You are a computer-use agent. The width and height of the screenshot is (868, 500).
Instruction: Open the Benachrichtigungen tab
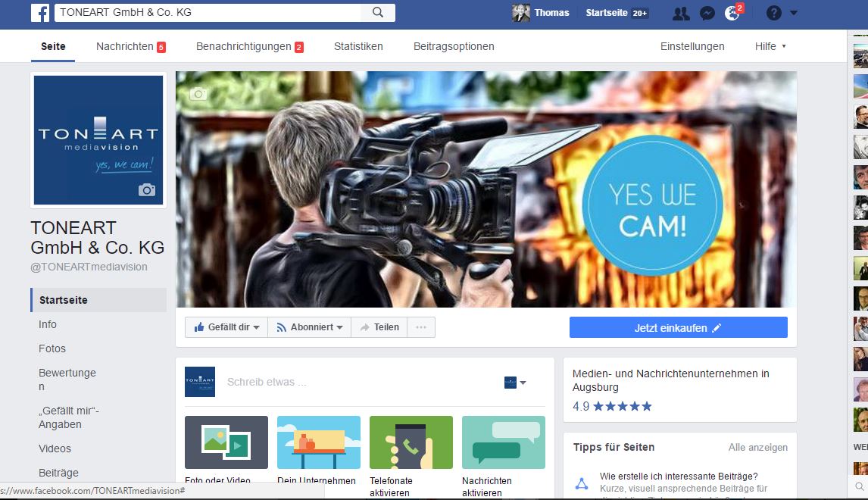pos(250,46)
